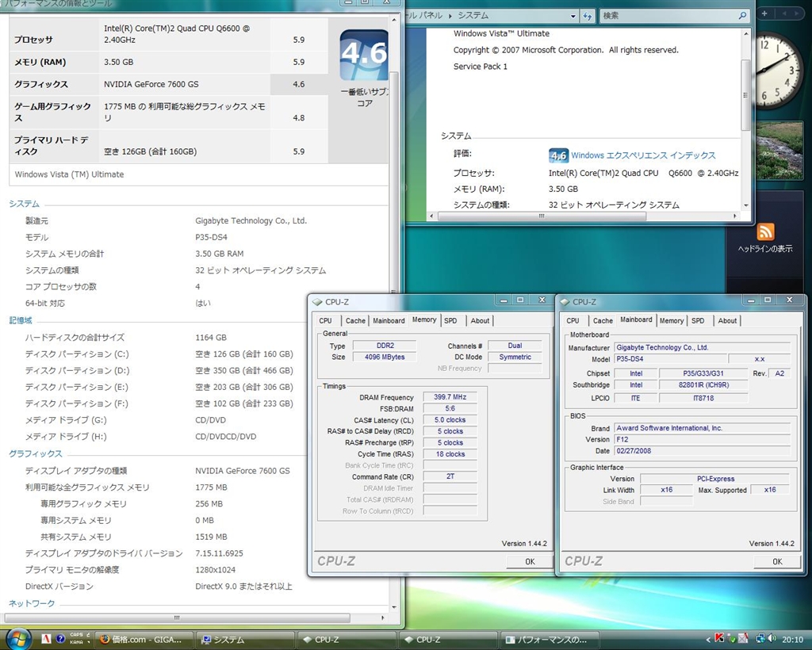This screenshot has height=650, width=812.
Task: Open the Windows エクスペリエンス インデックス link
Action: 643,155
